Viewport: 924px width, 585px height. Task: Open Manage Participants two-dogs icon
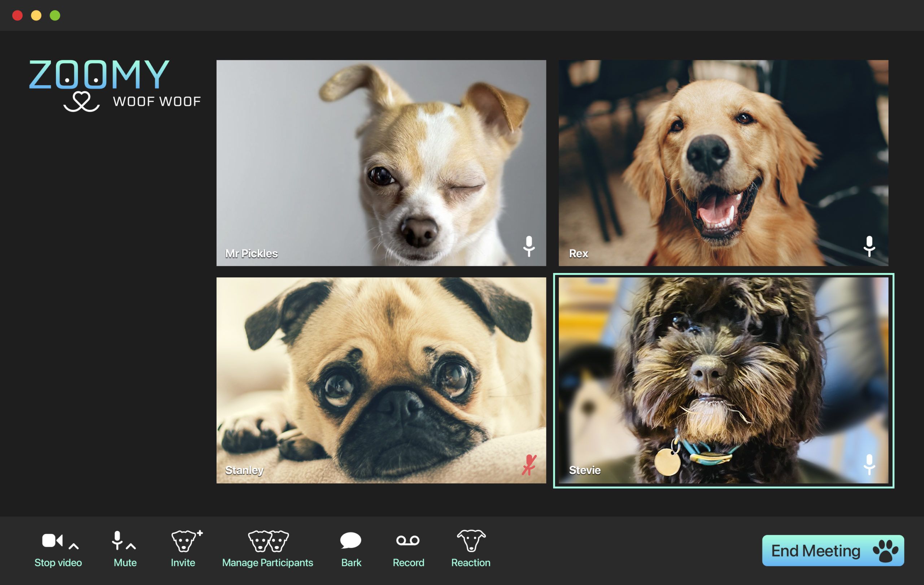[x=268, y=541]
